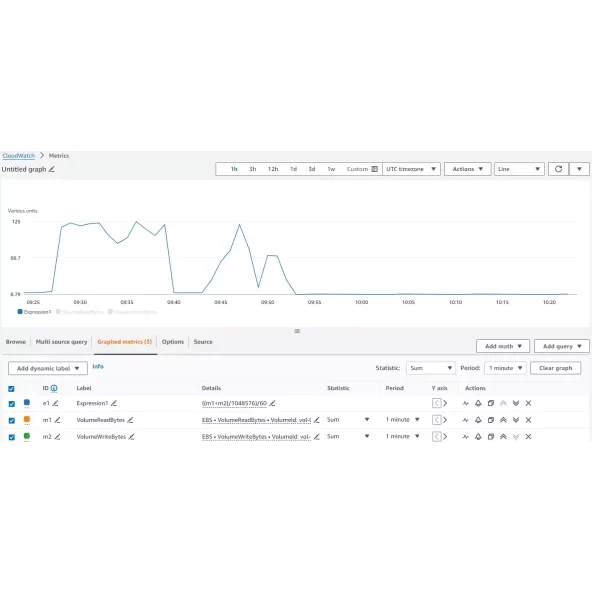Open the Add query dropdown
592x592 pixels.
click(561, 346)
